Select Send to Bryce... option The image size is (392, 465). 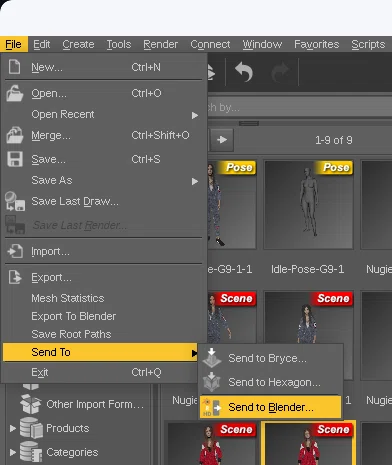point(271,358)
